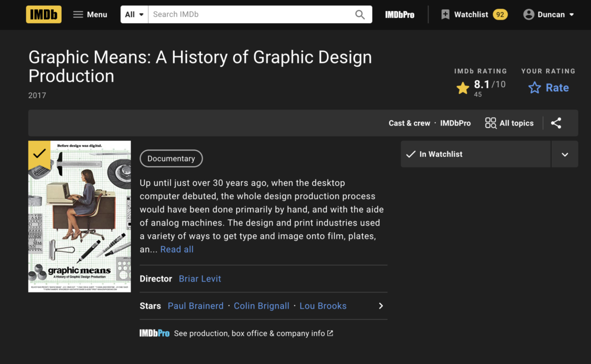View the 8.1 IMDb rating details

[x=480, y=88]
